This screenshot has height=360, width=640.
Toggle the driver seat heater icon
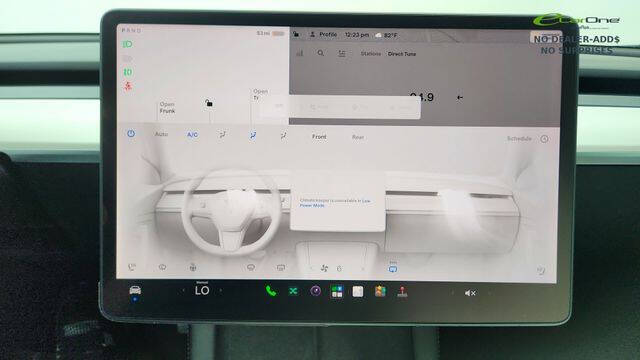[x=131, y=267]
